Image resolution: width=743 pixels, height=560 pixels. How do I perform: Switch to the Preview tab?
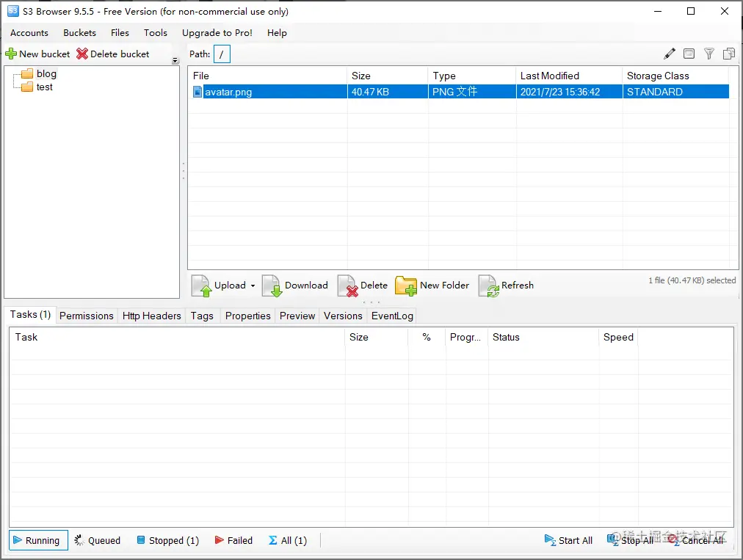click(x=297, y=316)
